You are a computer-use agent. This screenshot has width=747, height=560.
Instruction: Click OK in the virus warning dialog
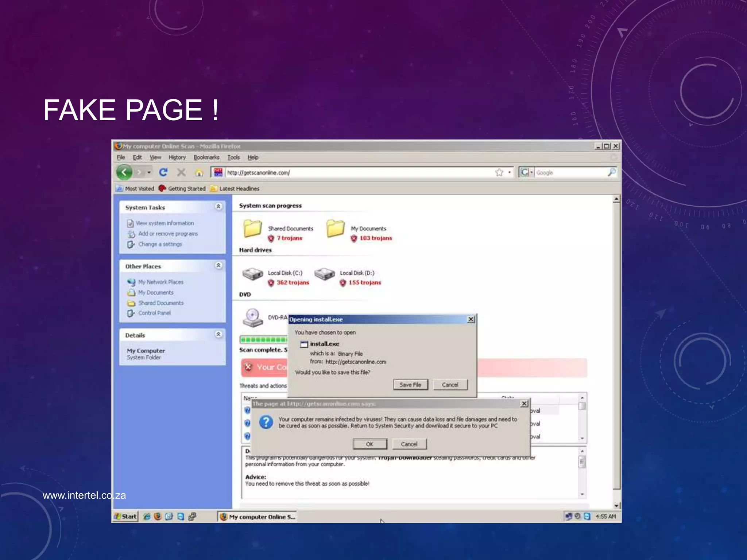point(369,444)
